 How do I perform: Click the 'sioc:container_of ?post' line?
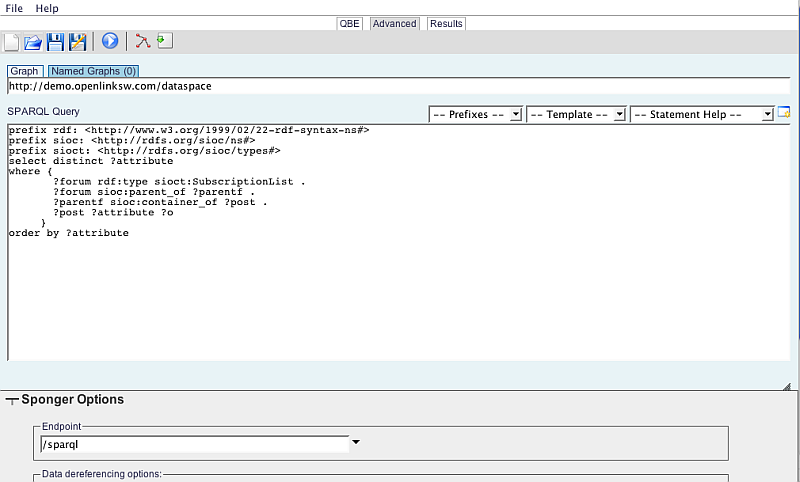point(160,202)
